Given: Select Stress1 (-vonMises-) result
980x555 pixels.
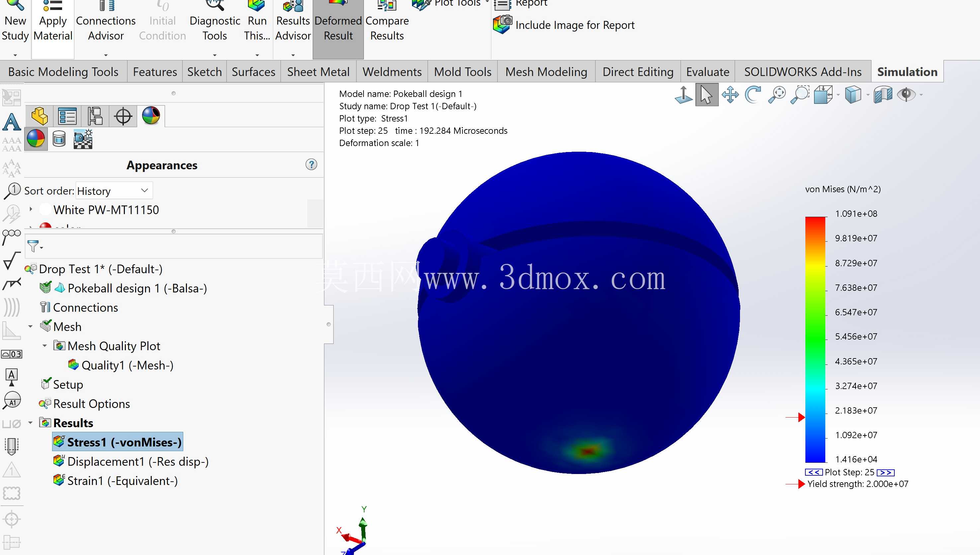Looking at the screenshot, I should click(118, 442).
